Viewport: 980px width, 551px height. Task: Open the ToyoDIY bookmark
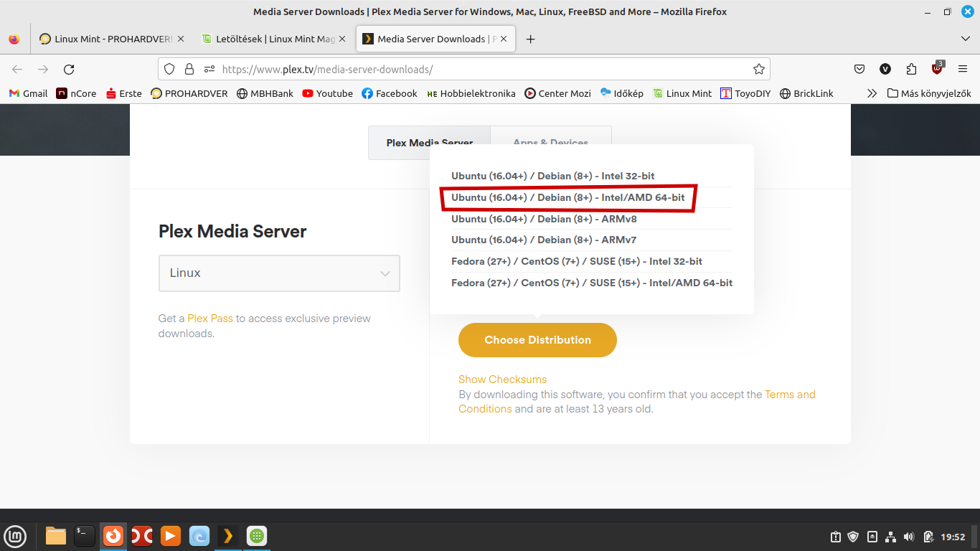(745, 93)
